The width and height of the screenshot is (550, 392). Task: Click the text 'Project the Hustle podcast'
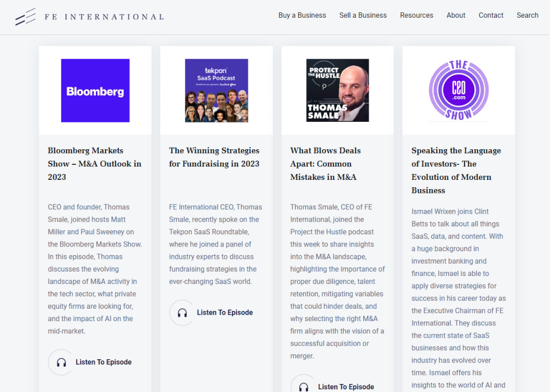(x=332, y=232)
